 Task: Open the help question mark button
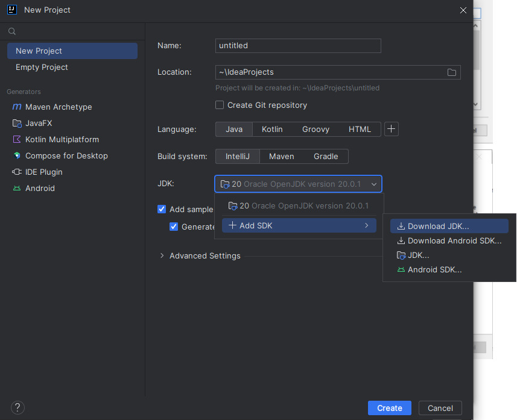[18, 407]
